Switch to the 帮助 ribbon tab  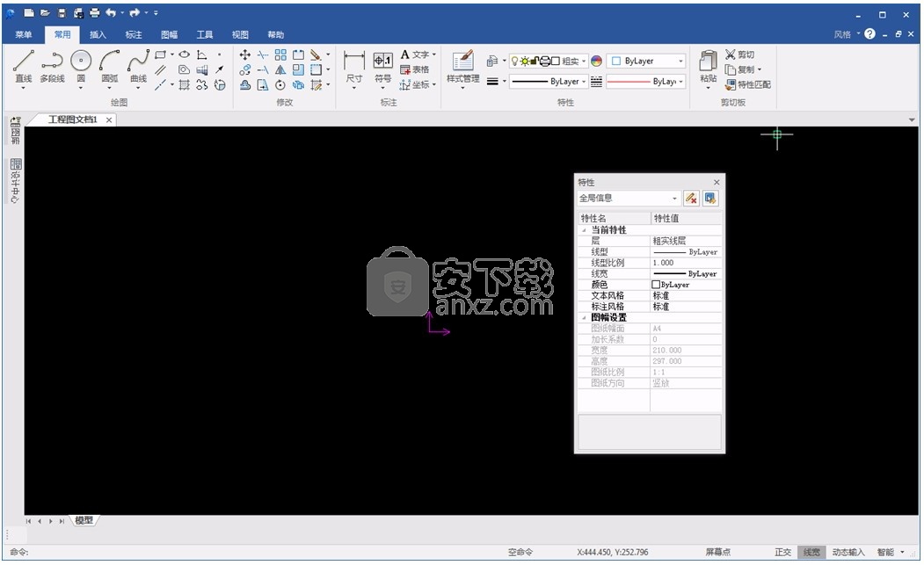coord(275,35)
